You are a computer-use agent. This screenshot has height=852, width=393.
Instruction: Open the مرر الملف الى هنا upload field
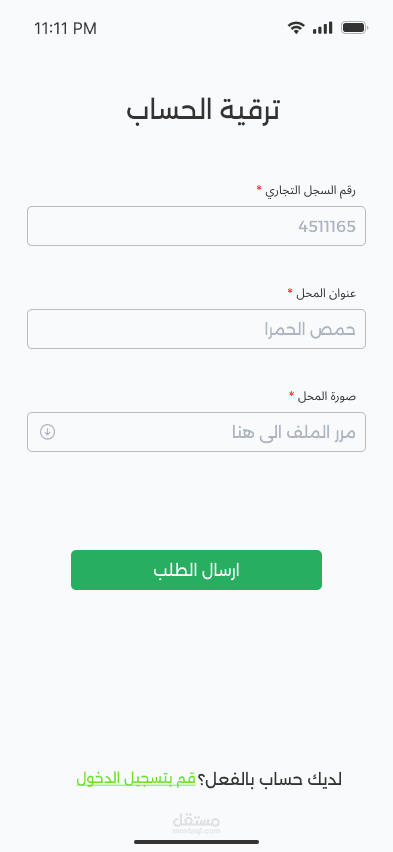196,432
